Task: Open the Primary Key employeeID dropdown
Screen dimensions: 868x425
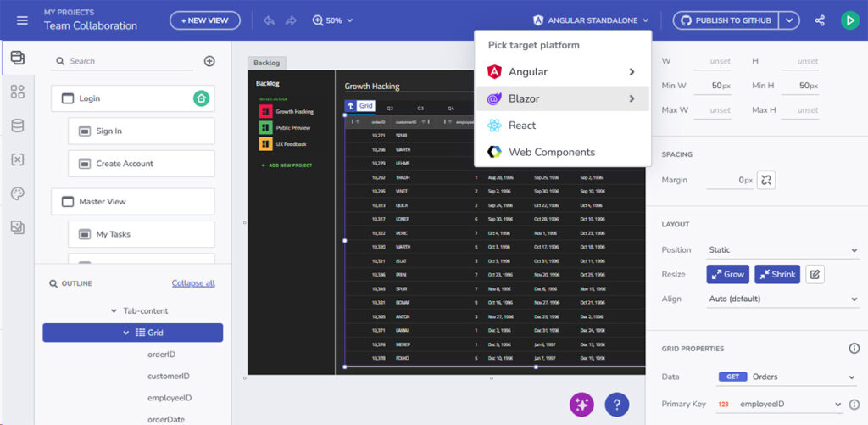Action: pyautogui.click(x=779, y=405)
